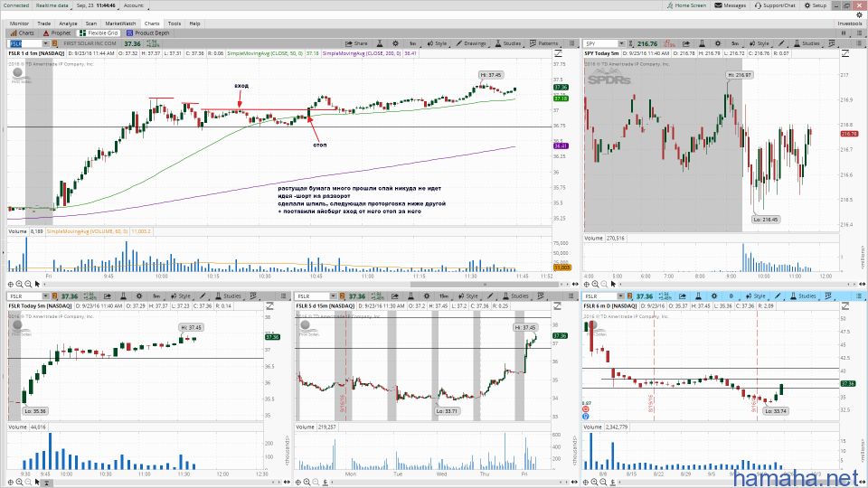
Task: Click zoom-out magnifier below FSLR 1m chart
Action: (28, 284)
